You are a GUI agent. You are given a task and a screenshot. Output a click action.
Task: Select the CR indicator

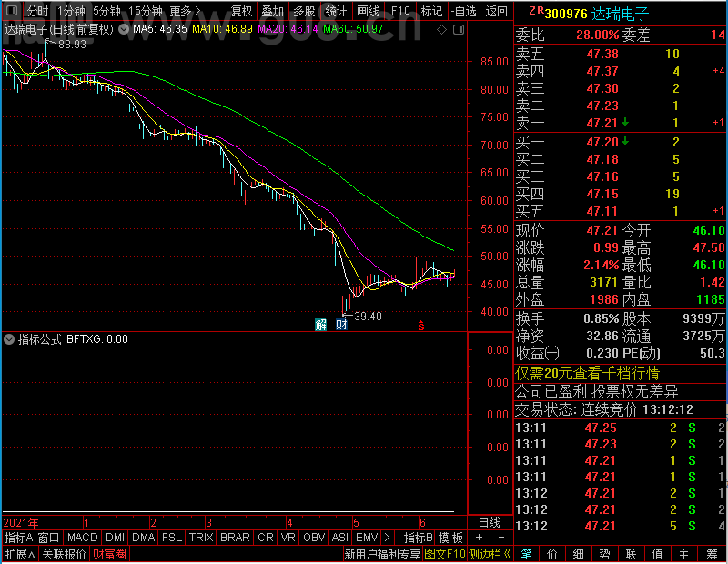coord(265,538)
